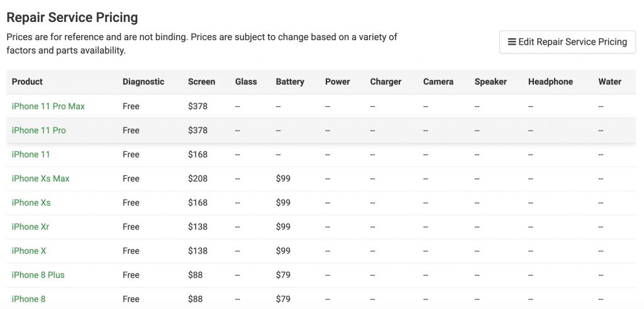The width and height of the screenshot is (644, 309).
Task: Open the iPhone 8 Plus link
Action: [x=38, y=275]
